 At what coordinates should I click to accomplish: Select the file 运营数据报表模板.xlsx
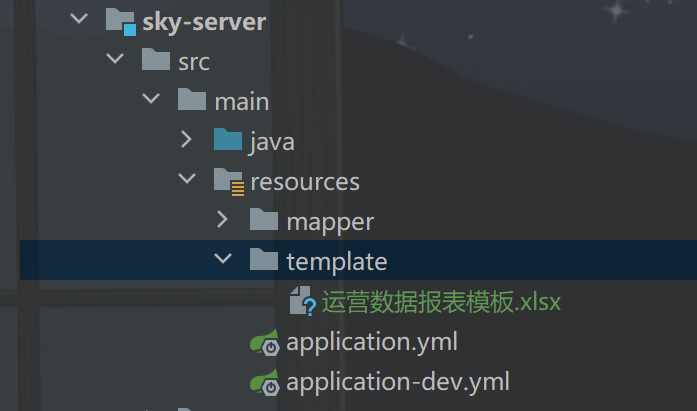pos(441,302)
